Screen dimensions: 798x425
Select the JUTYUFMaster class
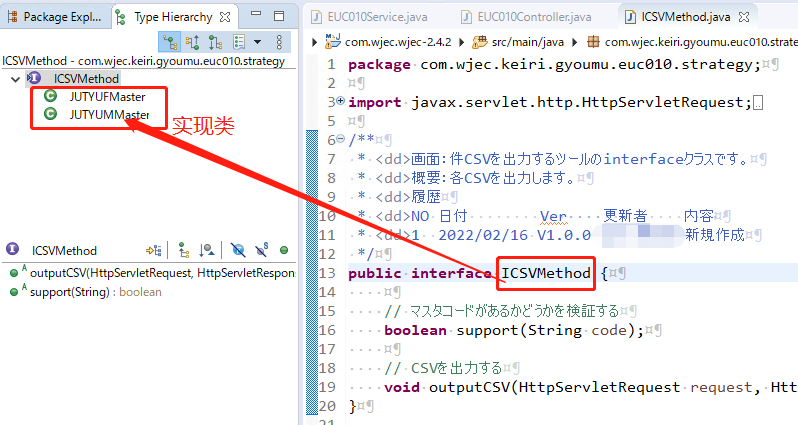click(107, 97)
